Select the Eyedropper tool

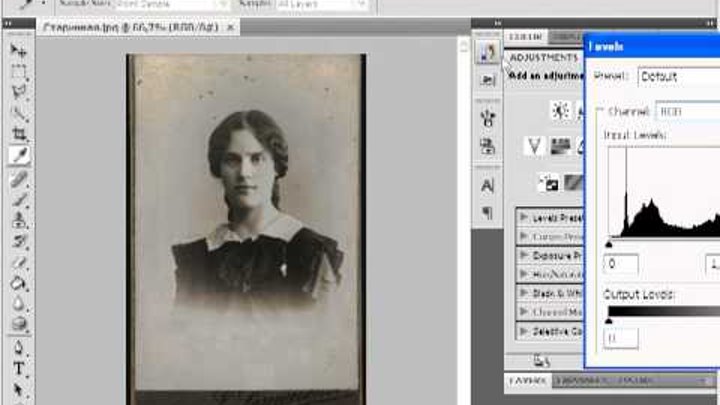tap(18, 156)
